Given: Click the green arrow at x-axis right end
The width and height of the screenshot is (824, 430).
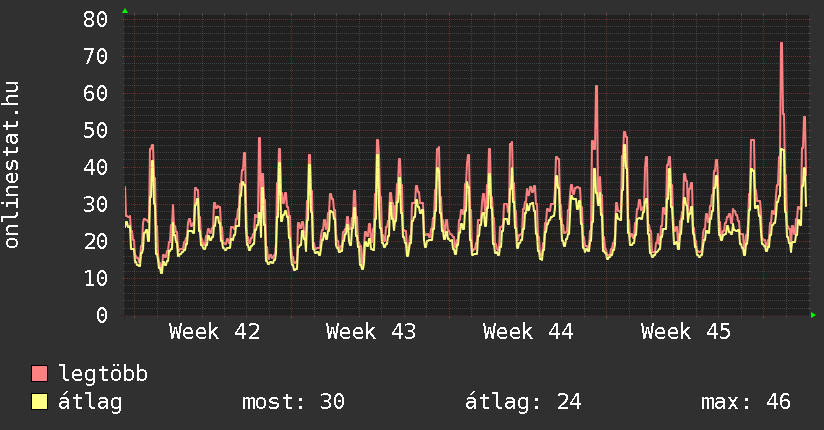Looking at the screenshot, I should click(x=814, y=315).
